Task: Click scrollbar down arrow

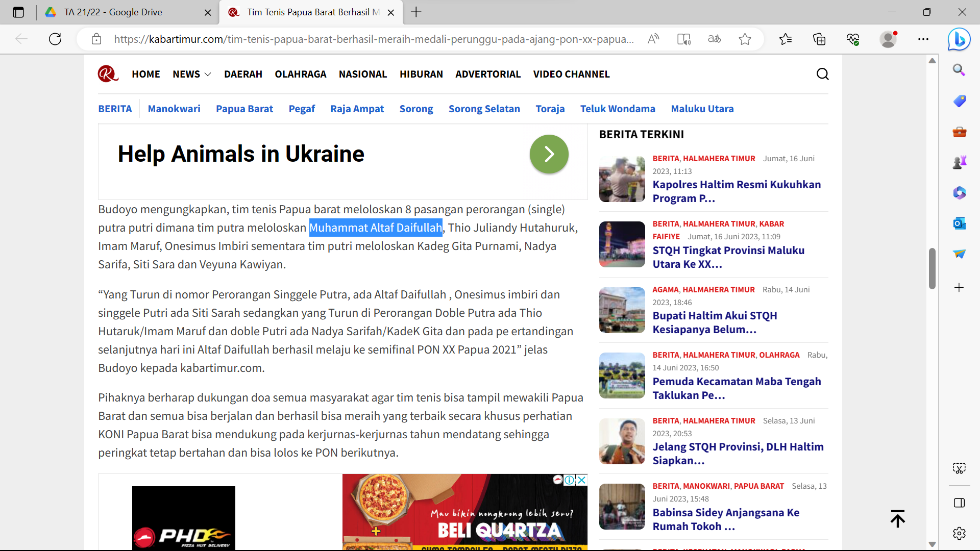Action: tap(932, 544)
